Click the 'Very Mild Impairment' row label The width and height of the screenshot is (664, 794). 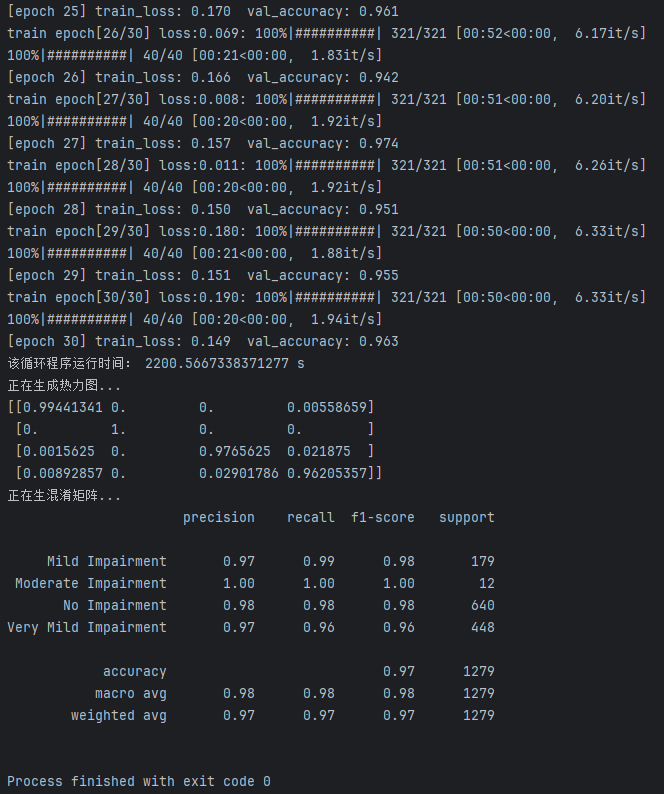87,627
